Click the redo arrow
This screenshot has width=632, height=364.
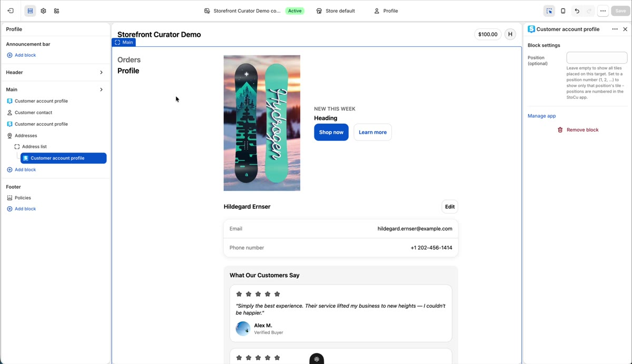click(589, 11)
